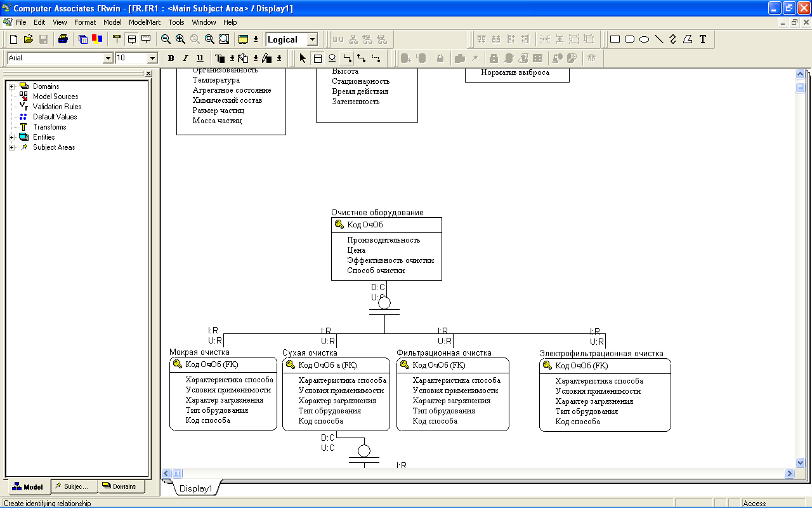Select Model Sources in model explorer
Image resolution: width=812 pixels, height=508 pixels.
(56, 97)
